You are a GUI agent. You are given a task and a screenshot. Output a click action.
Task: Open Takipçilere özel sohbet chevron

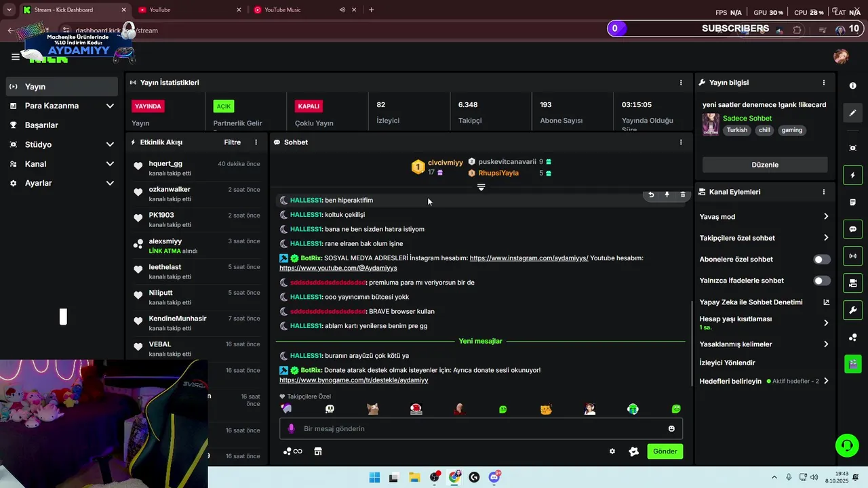826,238
